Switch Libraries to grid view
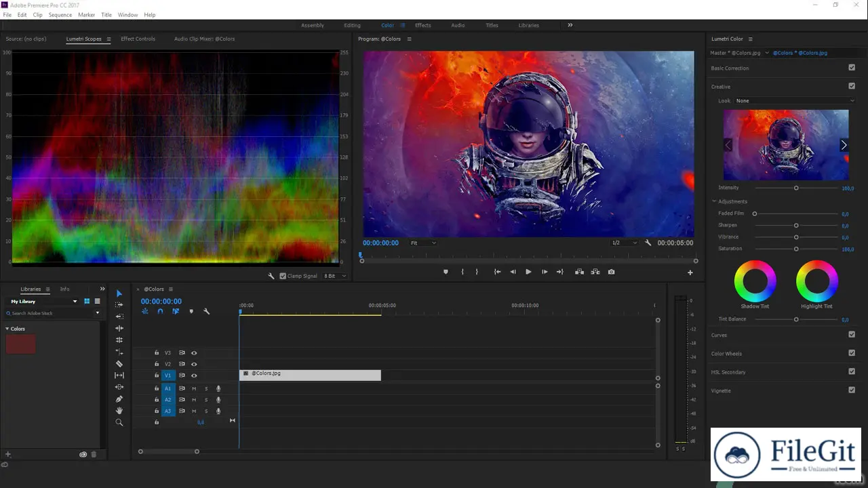The image size is (868, 488). [87, 302]
